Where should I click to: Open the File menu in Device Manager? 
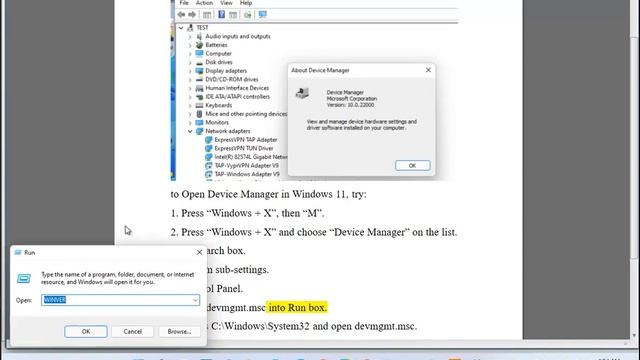[x=184, y=3]
